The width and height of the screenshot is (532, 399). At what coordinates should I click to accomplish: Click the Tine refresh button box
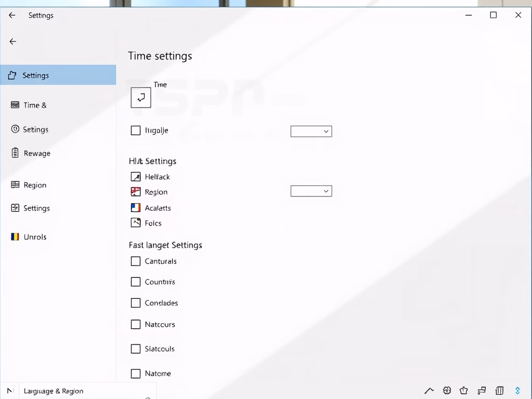pos(141,98)
